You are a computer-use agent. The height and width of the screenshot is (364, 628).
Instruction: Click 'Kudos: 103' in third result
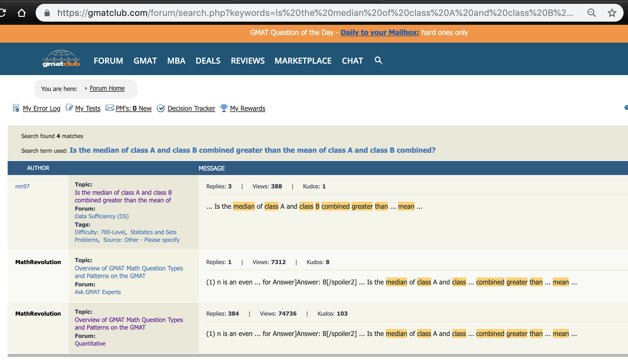332,314
